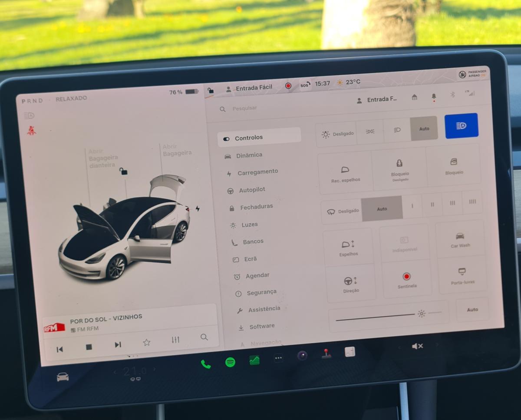This screenshot has height=420, width=521.
Task: Open the green chart app in dock
Action: point(254,360)
